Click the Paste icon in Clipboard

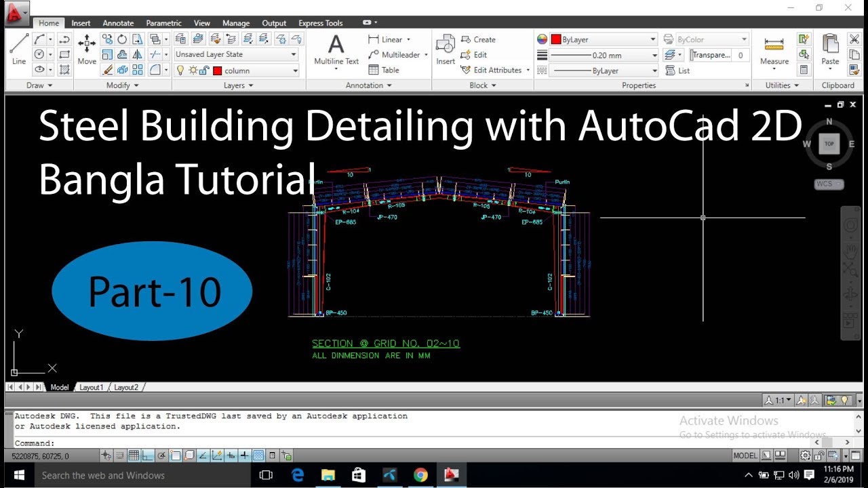[x=830, y=50]
